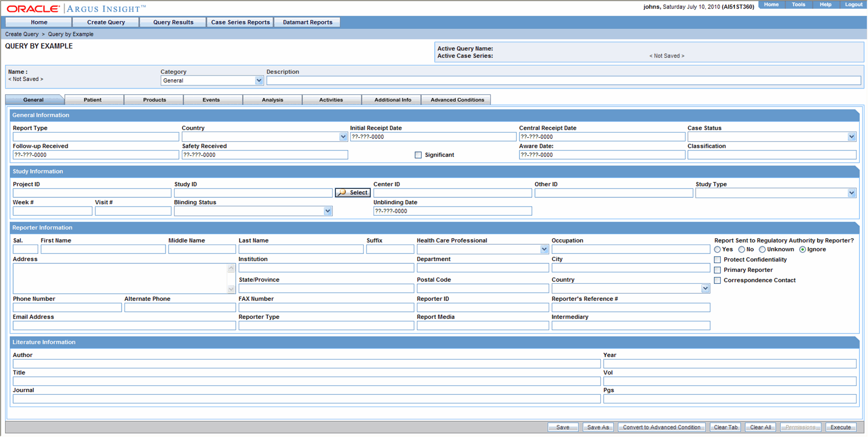Viewport: 868px width, 437px height.
Task: Focus the Center ID field
Action: [x=453, y=193]
